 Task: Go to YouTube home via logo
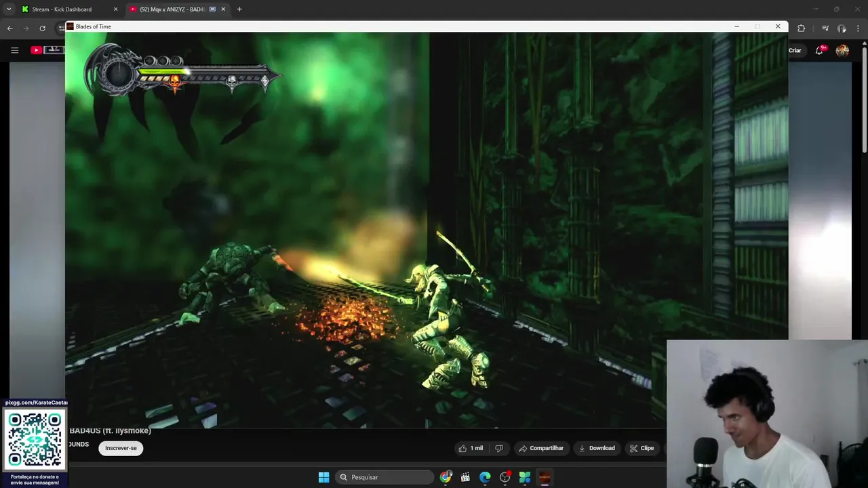(46, 50)
